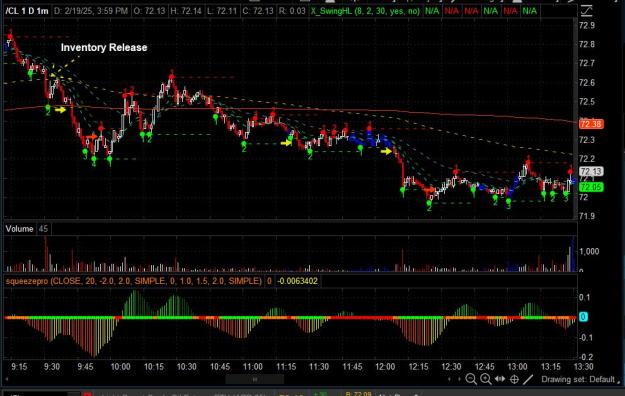Click the orange 72.38 price bubble
625x396 pixels.
click(x=591, y=124)
